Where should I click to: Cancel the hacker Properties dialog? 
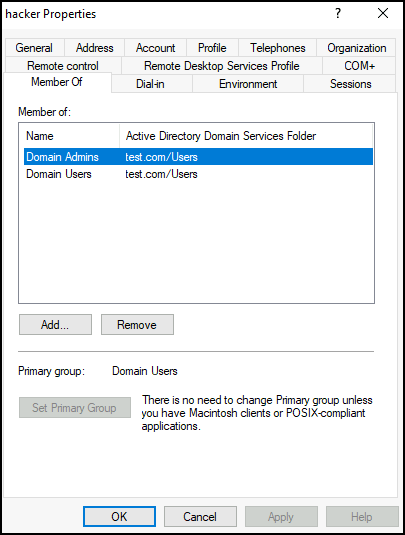[200, 517]
